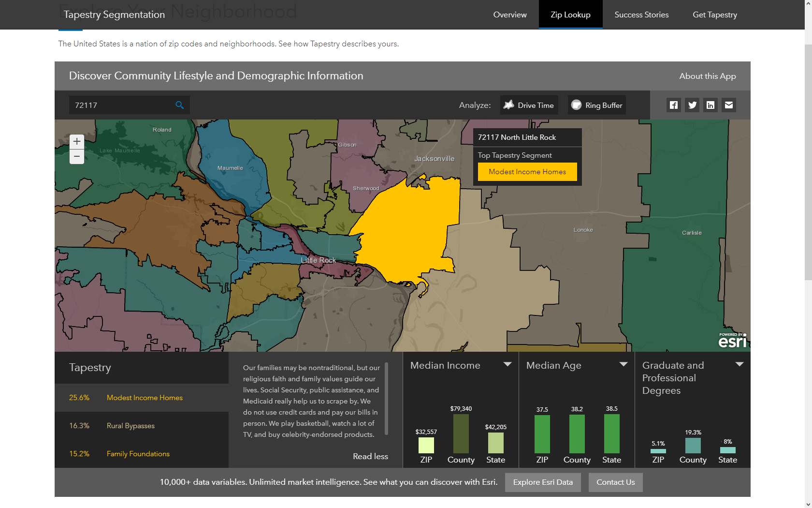Click Median Income County bar $79,340
This screenshot has width=812, height=508.
[461, 433]
